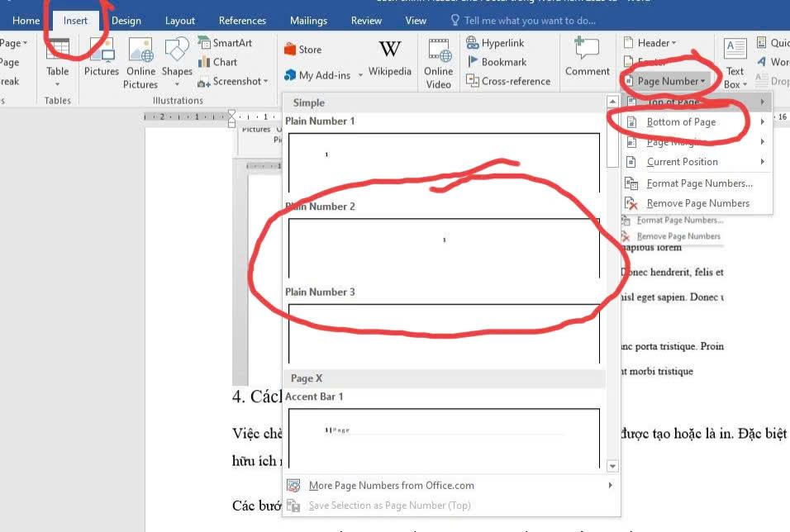This screenshot has height=532, width=790.
Task: Open the Store add-ins
Action: [x=302, y=50]
